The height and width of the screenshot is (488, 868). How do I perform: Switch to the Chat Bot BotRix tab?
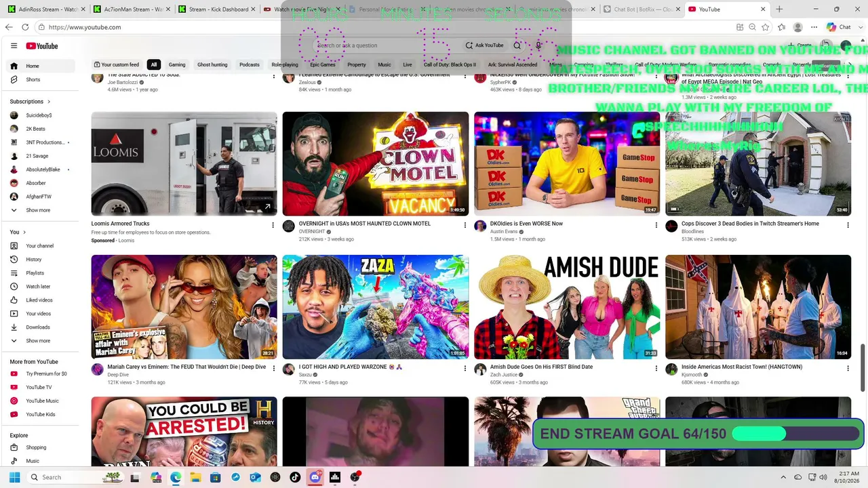[641, 9]
